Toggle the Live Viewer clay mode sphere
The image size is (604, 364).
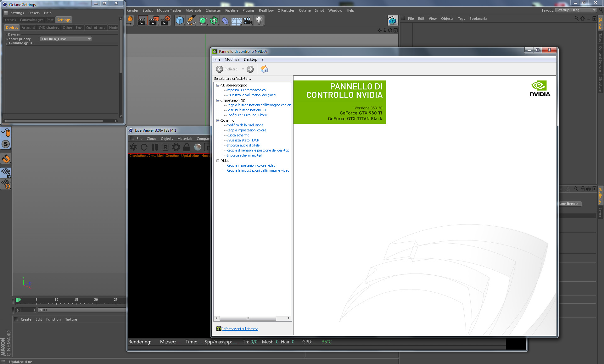tap(198, 147)
